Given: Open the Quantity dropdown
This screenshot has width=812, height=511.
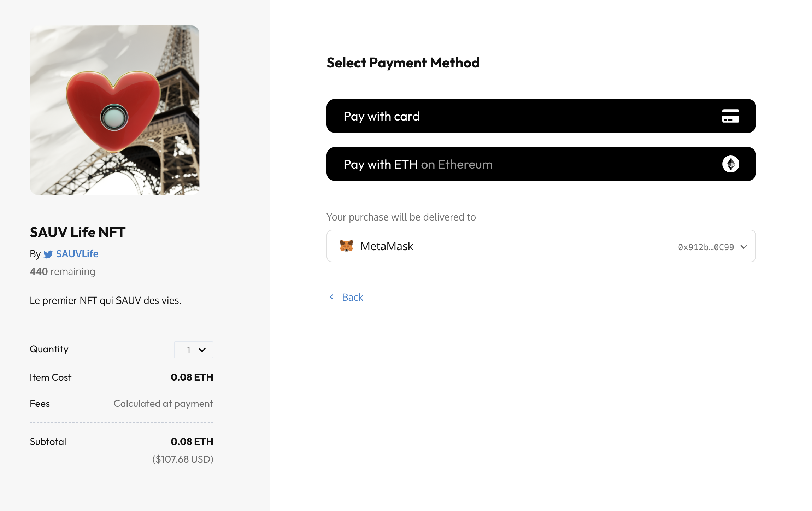Looking at the screenshot, I should point(193,350).
